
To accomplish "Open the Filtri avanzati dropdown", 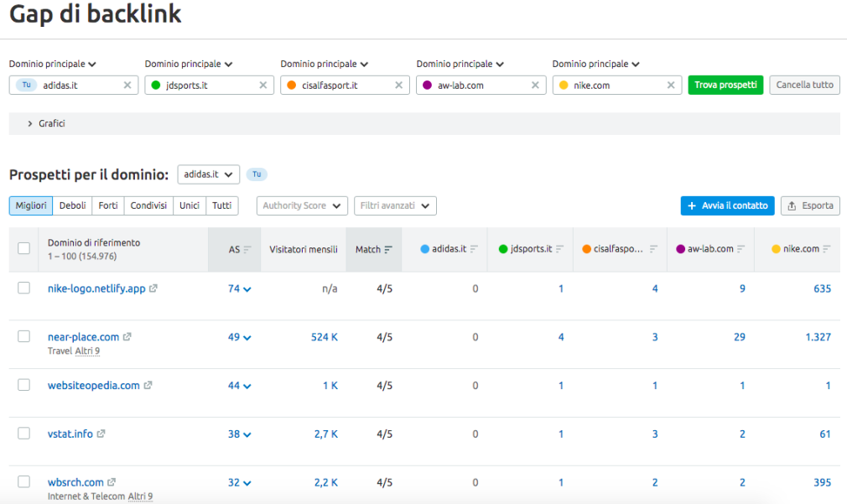I will (x=395, y=205).
